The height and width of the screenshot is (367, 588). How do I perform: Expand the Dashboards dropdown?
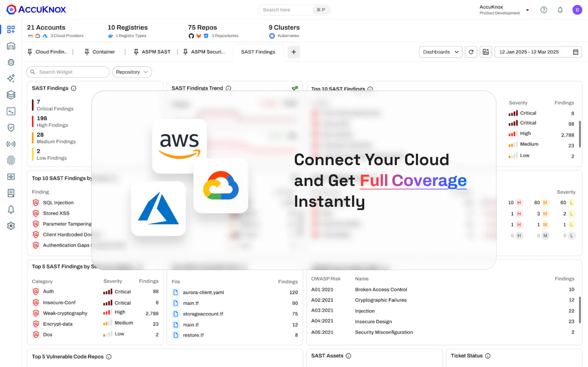(441, 52)
